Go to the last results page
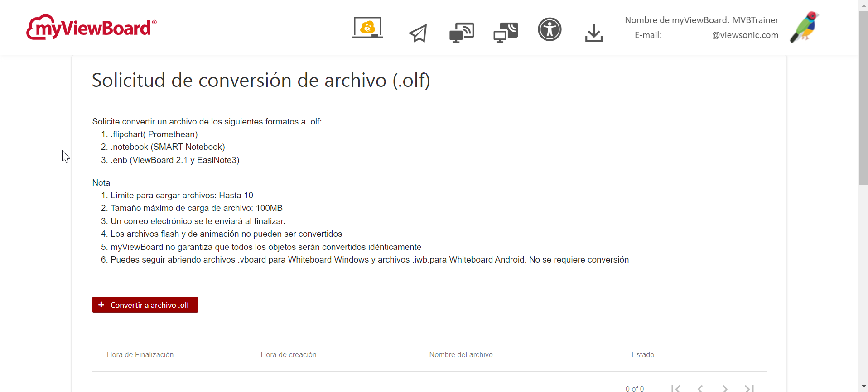Screen dimensions: 868x392 749,388
